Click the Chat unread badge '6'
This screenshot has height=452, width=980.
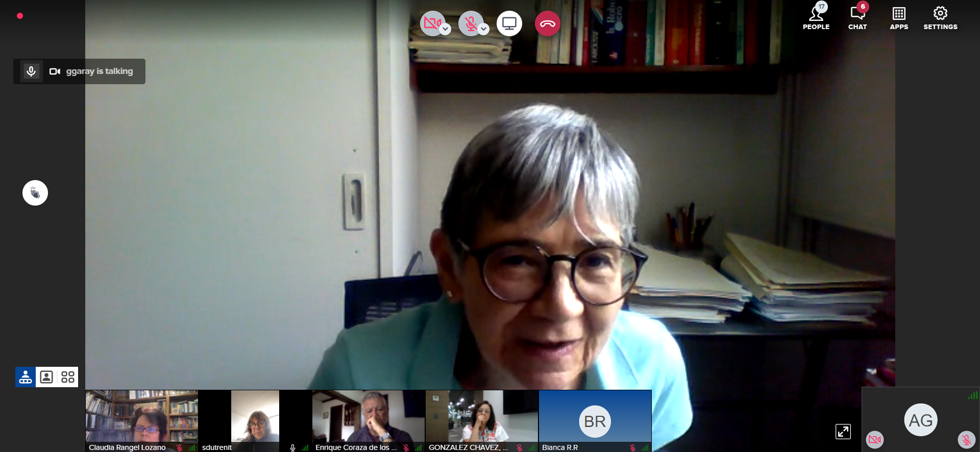[x=863, y=7]
